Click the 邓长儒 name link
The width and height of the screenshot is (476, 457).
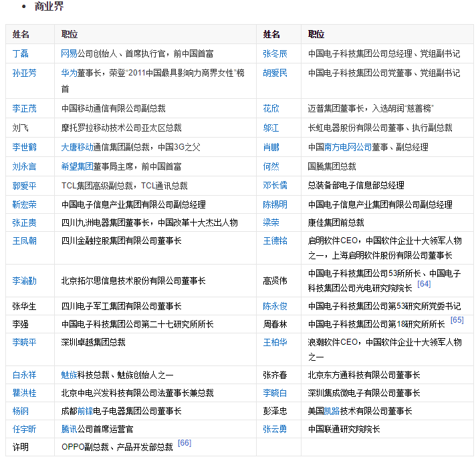coord(275,186)
